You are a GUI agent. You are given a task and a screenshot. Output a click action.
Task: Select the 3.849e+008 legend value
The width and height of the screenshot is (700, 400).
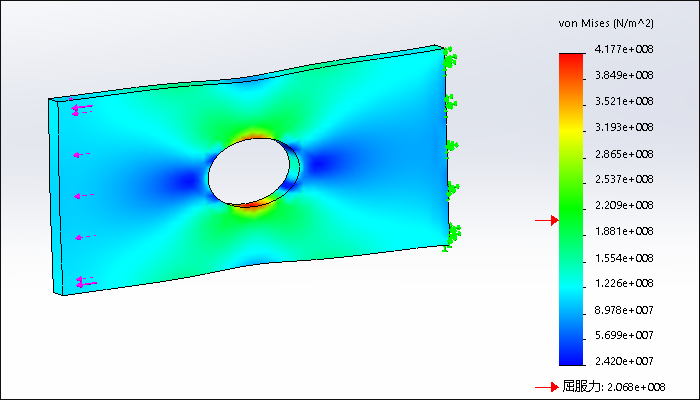[x=624, y=75]
